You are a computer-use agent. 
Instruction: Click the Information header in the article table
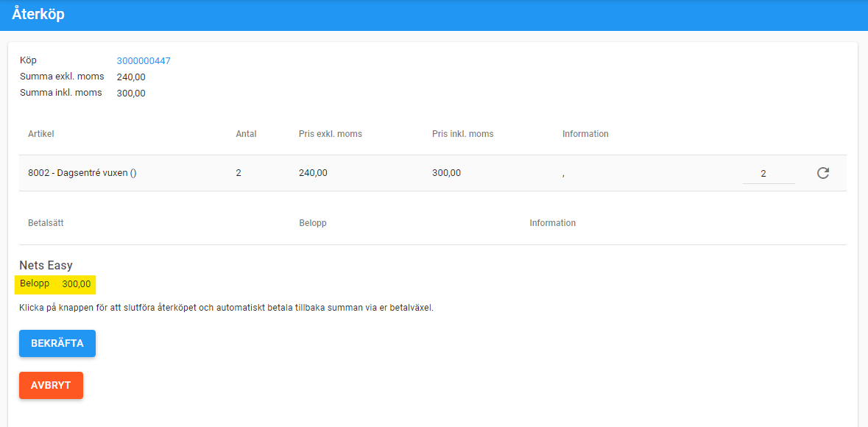[585, 134]
